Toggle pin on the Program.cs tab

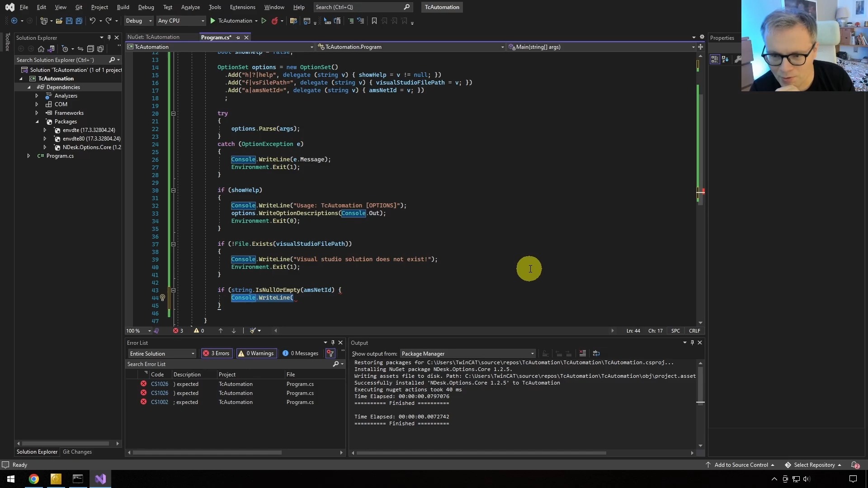coord(238,38)
